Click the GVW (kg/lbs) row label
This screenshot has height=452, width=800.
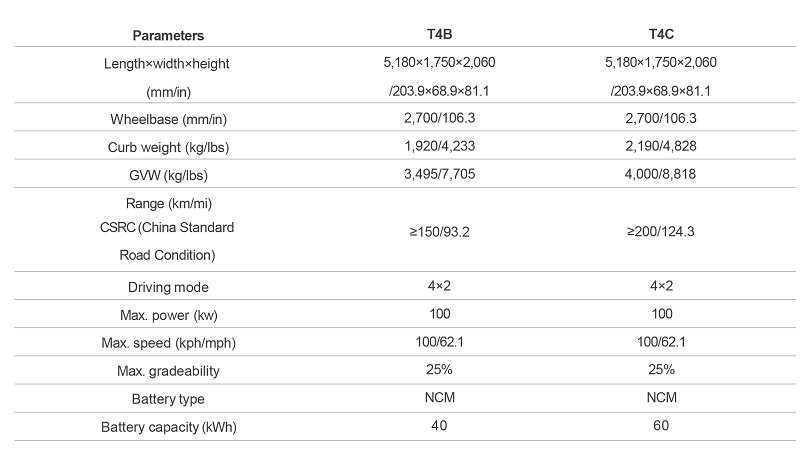pos(167,175)
